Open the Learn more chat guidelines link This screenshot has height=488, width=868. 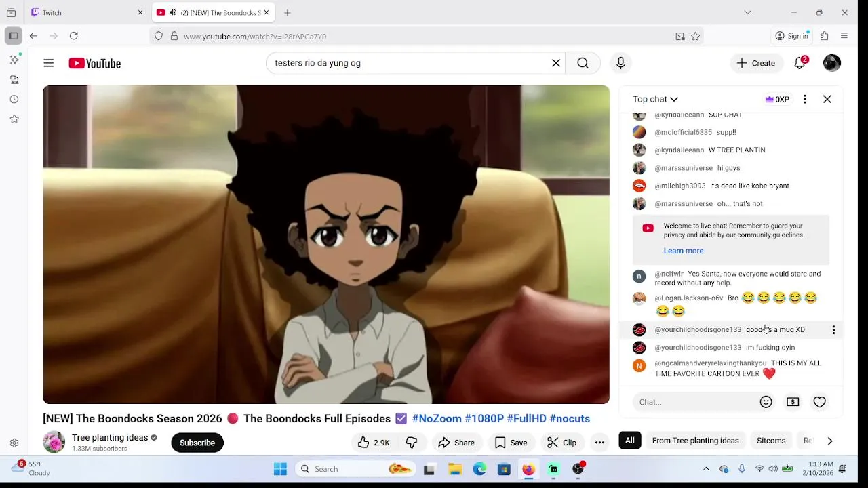(684, 251)
